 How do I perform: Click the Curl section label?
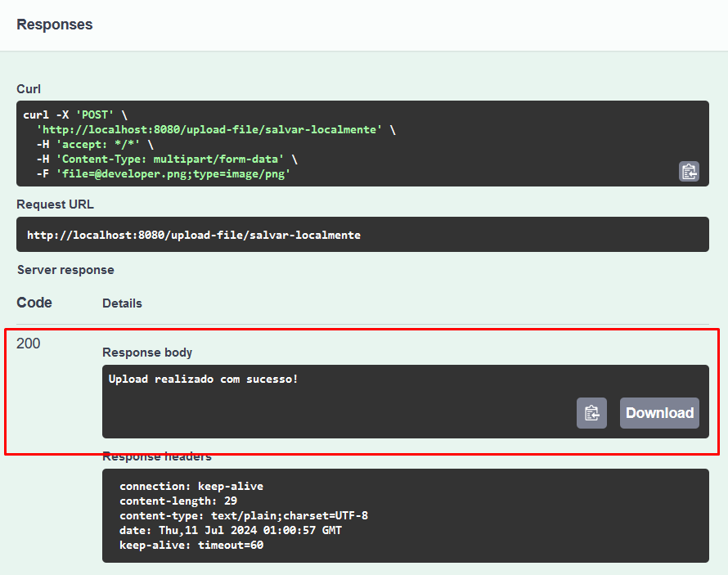coord(29,89)
